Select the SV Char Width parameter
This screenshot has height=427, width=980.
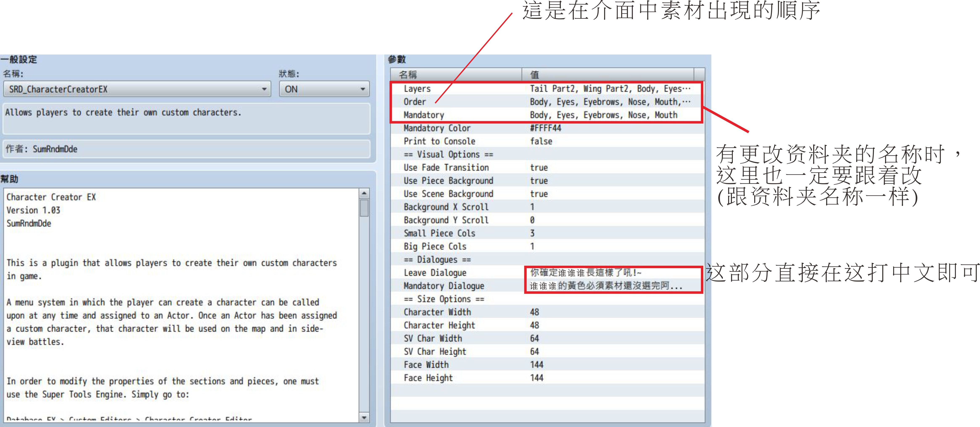click(547, 338)
